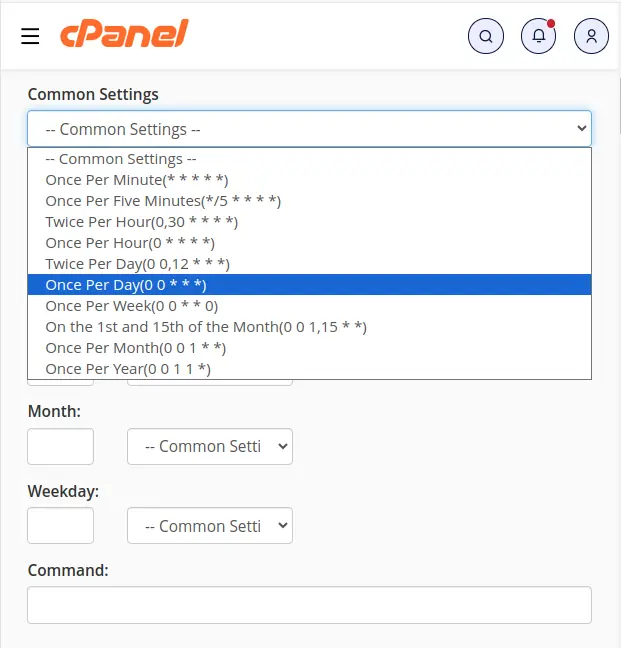Choose Twice Per Hour option
Screen dimensions: 621x648
(309, 222)
